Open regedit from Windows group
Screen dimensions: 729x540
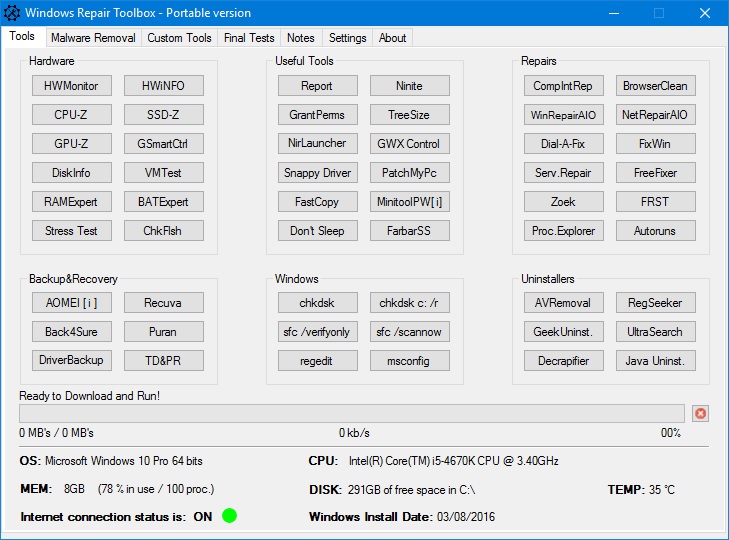coord(317,361)
